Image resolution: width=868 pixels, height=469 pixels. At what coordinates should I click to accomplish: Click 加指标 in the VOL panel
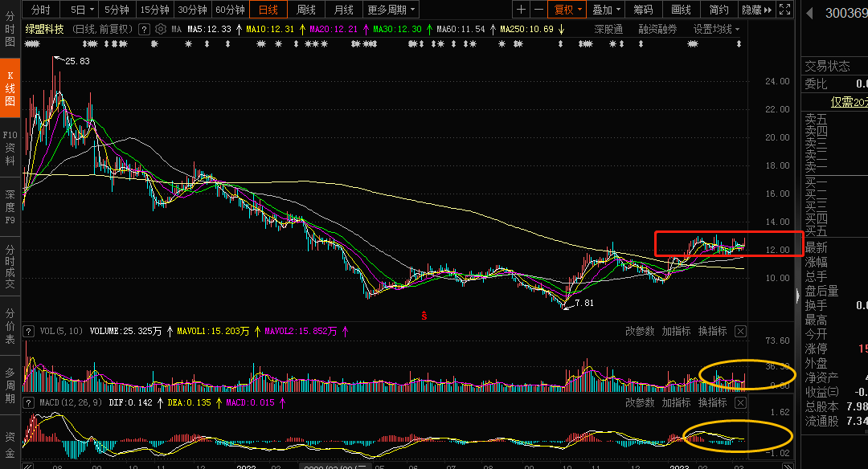(x=676, y=332)
